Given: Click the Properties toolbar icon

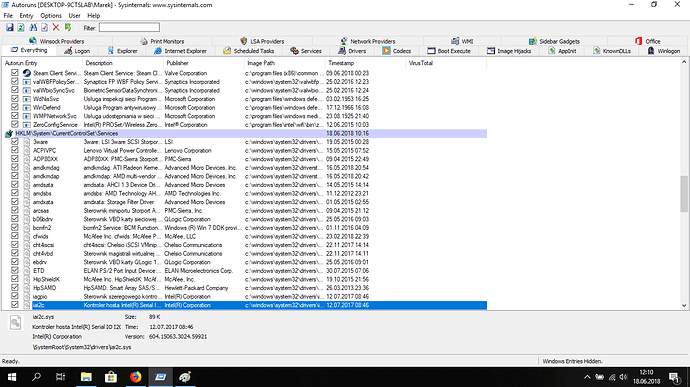Looking at the screenshot, I should (x=44, y=28).
